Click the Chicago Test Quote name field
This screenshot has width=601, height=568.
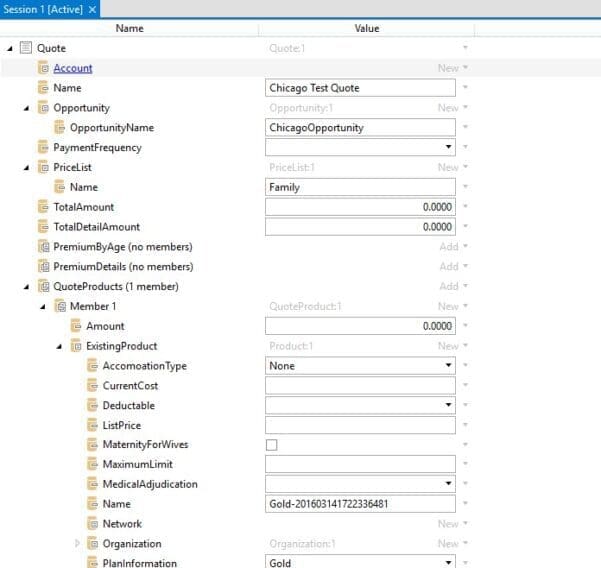(x=359, y=88)
